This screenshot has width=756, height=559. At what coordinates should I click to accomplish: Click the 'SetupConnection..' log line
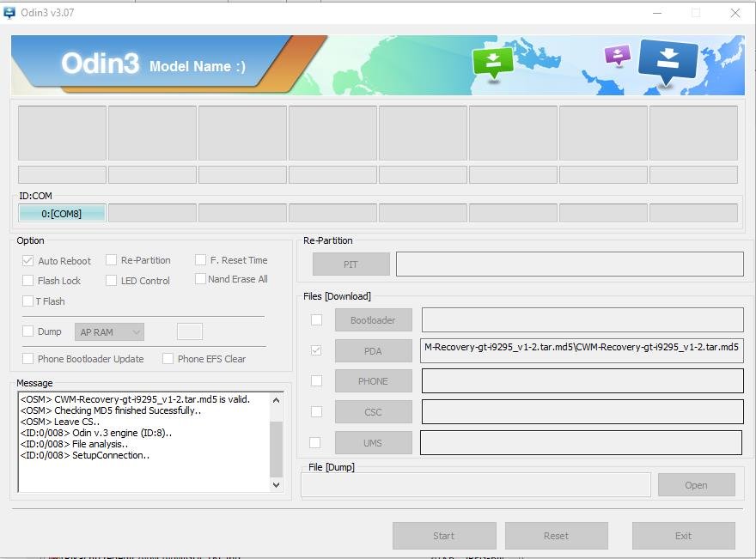click(85, 455)
